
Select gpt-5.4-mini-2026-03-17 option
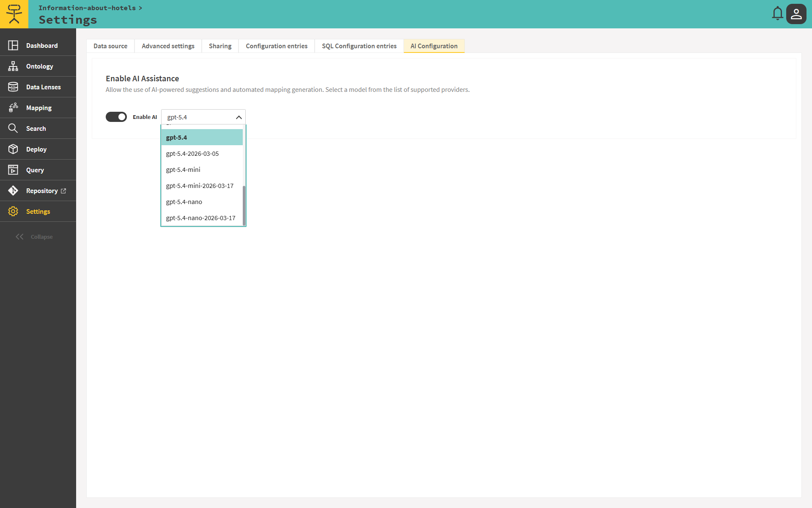click(x=202, y=186)
